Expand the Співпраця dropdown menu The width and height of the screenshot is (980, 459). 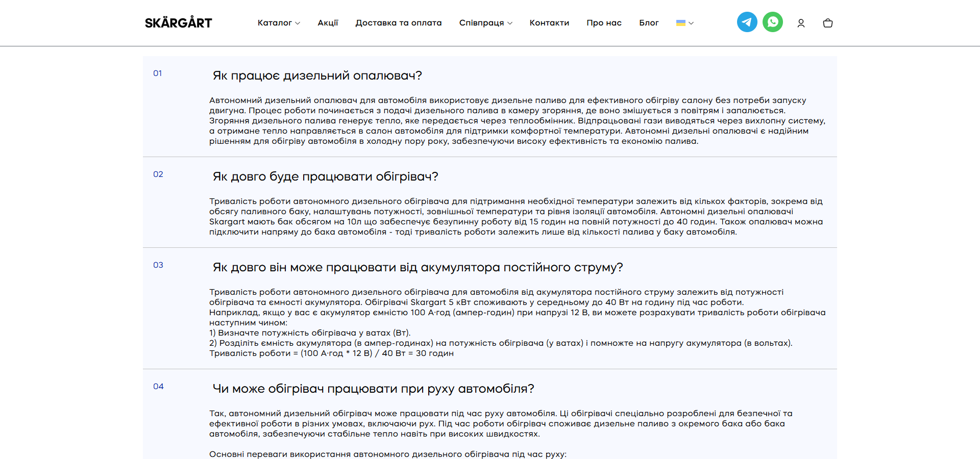click(x=485, y=23)
